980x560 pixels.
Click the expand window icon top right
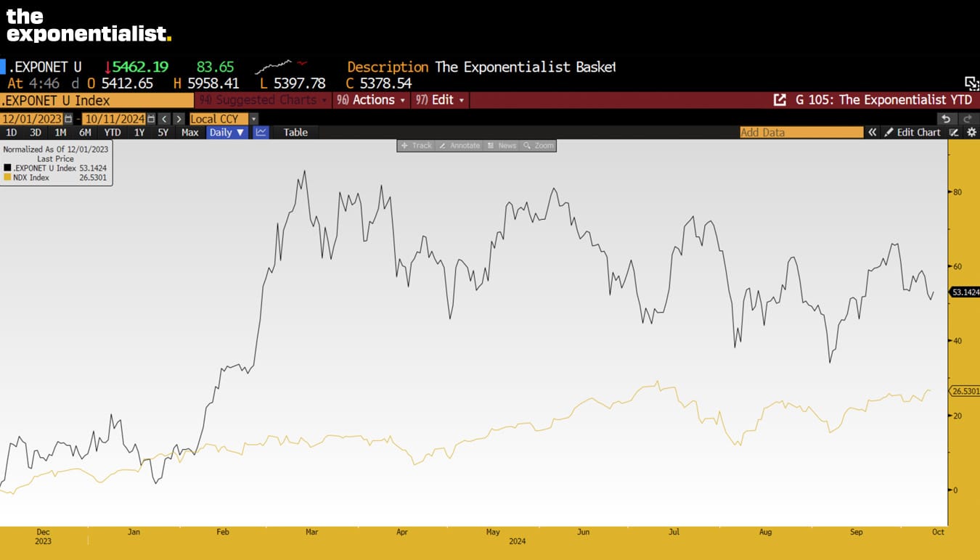(971, 83)
